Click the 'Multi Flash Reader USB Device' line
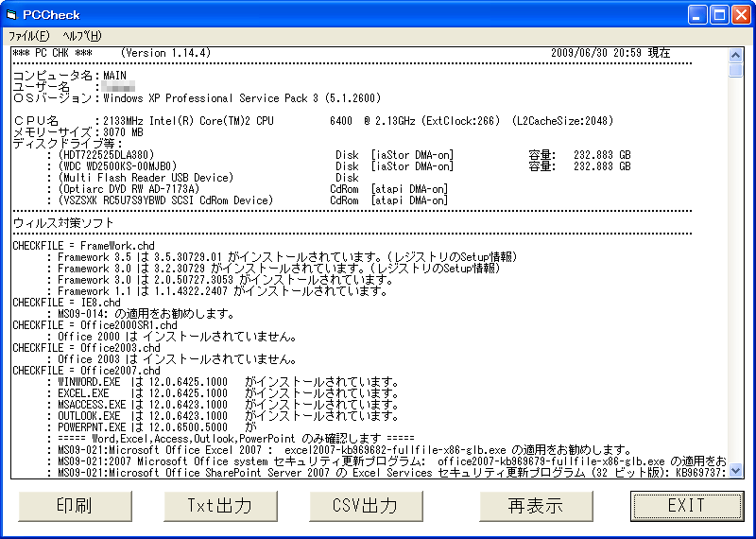The height and width of the screenshot is (539, 756). (203, 178)
